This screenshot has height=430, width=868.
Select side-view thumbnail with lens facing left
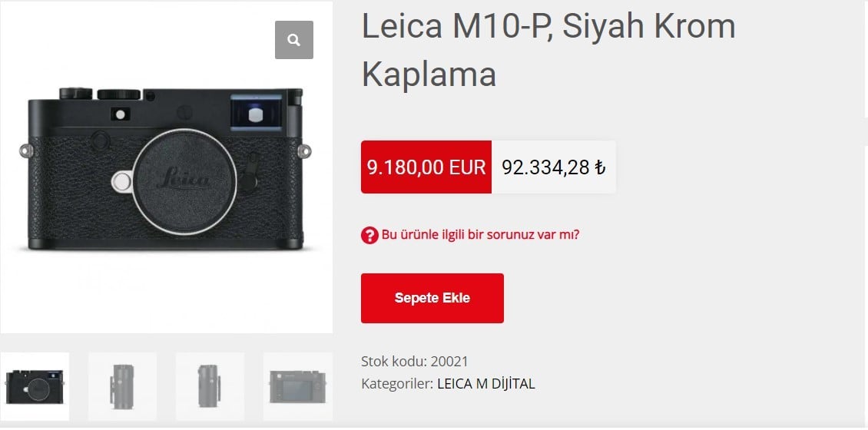pos(122,386)
